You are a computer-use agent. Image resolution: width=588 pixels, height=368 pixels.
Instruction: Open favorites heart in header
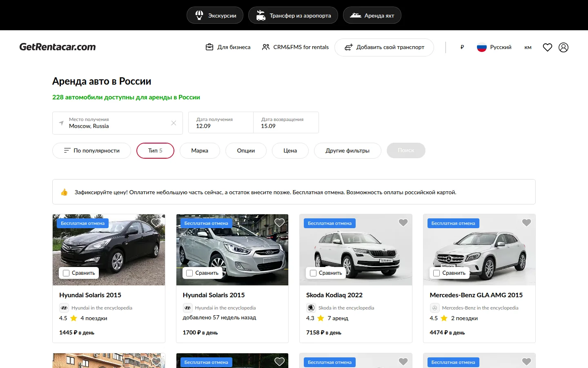[548, 47]
